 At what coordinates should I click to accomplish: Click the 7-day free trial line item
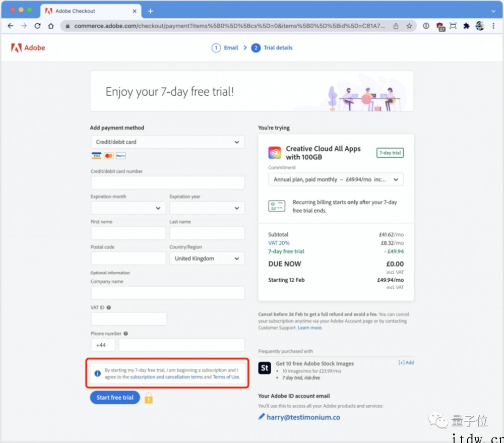pos(286,251)
